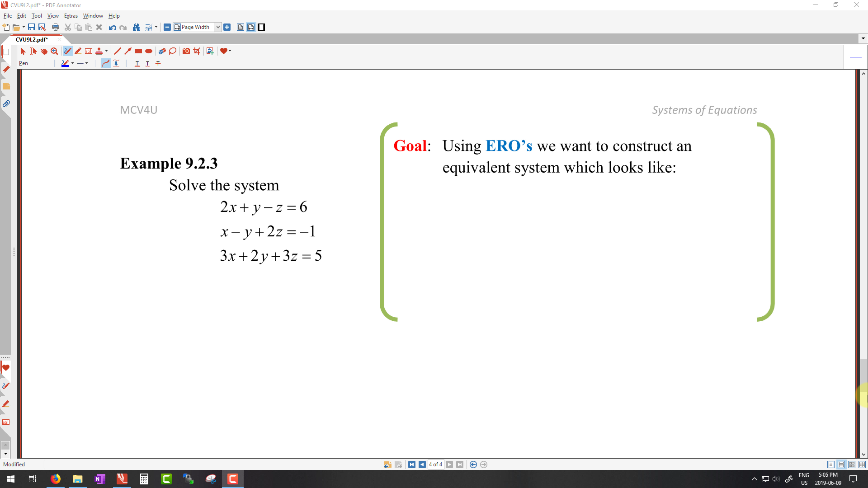
Task: Click the Text box tool
Action: 89,51
